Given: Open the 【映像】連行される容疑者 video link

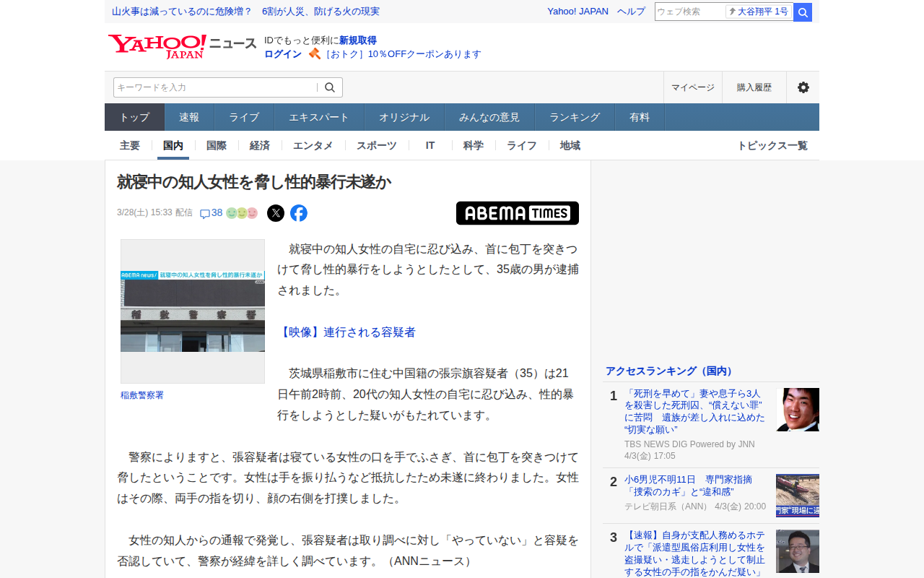Looking at the screenshot, I should click(x=346, y=332).
